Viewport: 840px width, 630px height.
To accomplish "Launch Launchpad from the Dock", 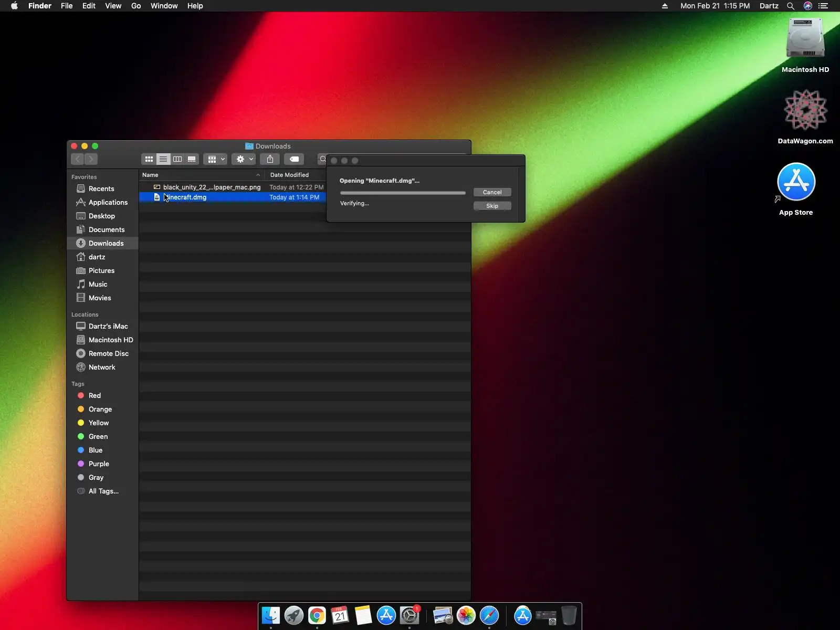I will (x=294, y=615).
